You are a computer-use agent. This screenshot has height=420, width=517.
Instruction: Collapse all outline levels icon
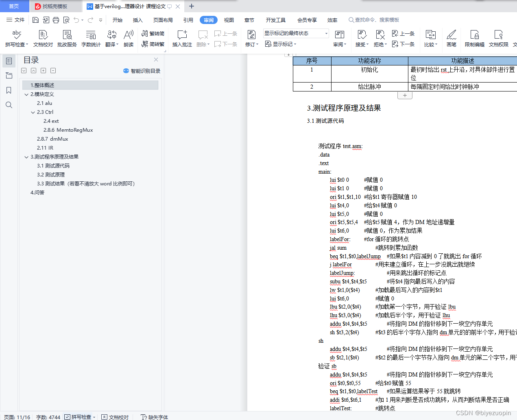click(x=34, y=71)
